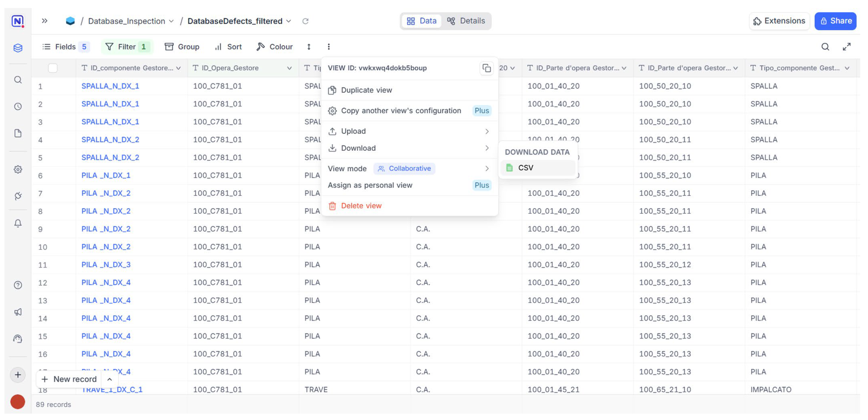868x420 pixels.
Task: Click the row height icon in the toolbar
Action: [x=309, y=47]
